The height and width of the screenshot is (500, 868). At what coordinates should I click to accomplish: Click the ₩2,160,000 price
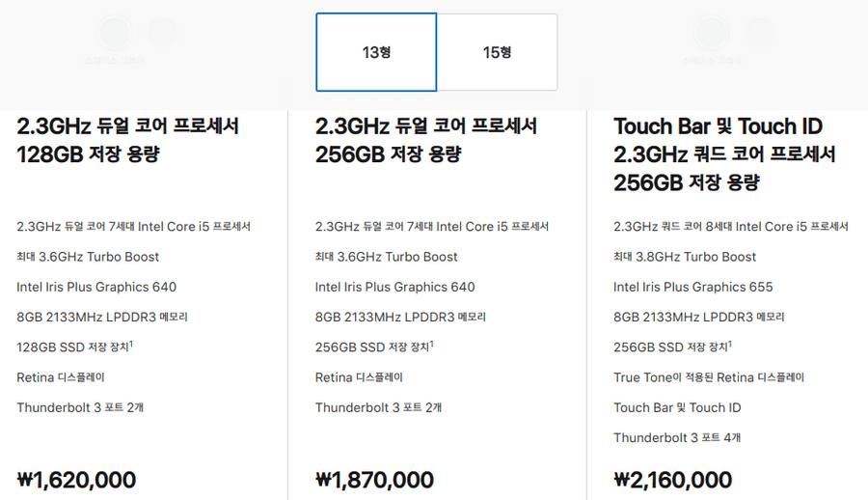[672, 480]
